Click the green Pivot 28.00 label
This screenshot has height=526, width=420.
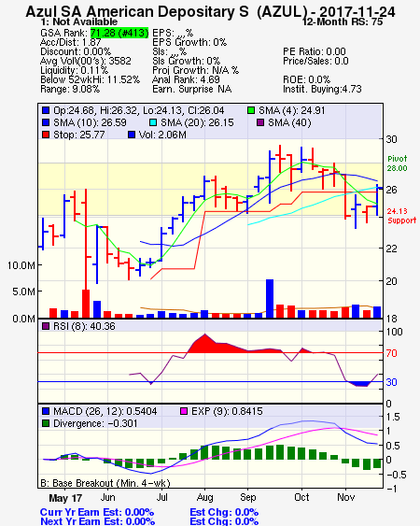pyautogui.click(x=398, y=163)
